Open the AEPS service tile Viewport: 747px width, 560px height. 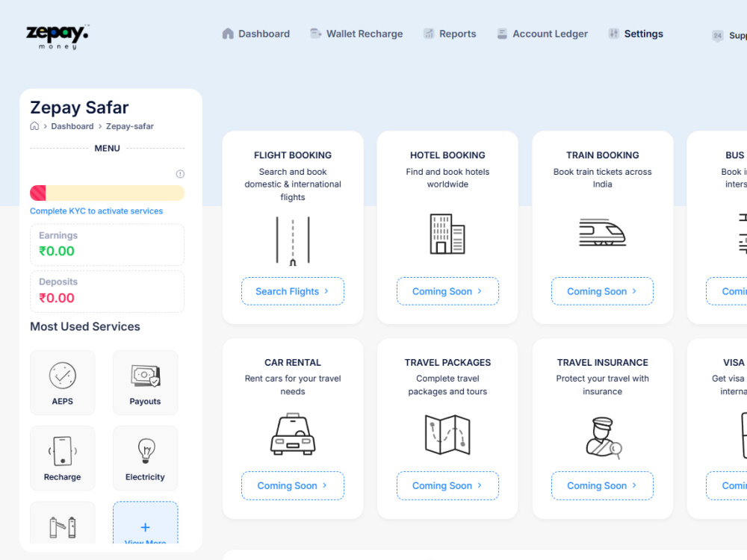coord(63,383)
